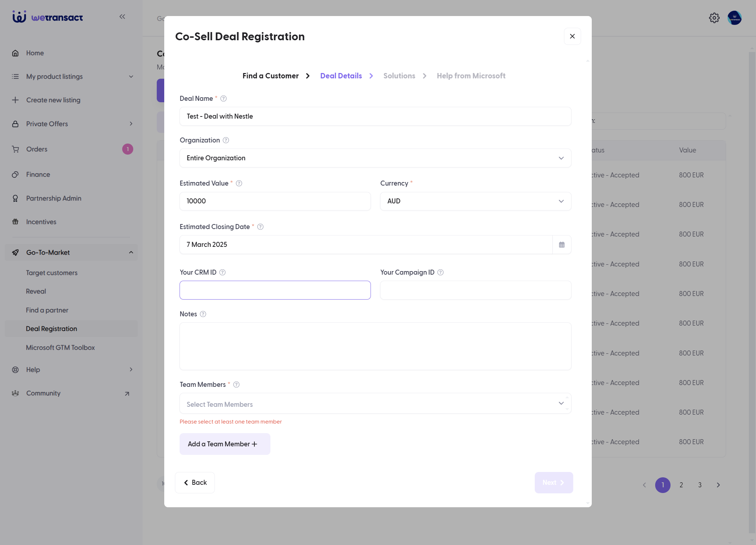Click the Incentives gift icon

15,222
